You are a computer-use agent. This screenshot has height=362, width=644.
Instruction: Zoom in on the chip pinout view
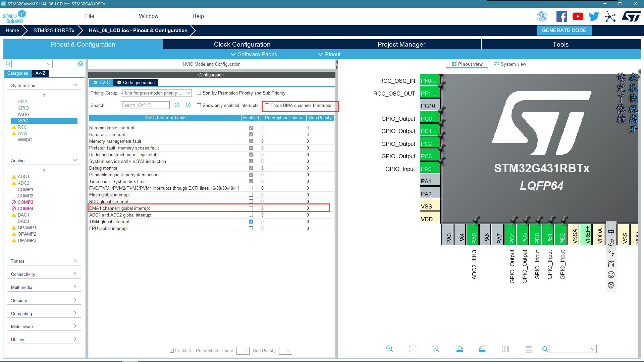pos(389,349)
